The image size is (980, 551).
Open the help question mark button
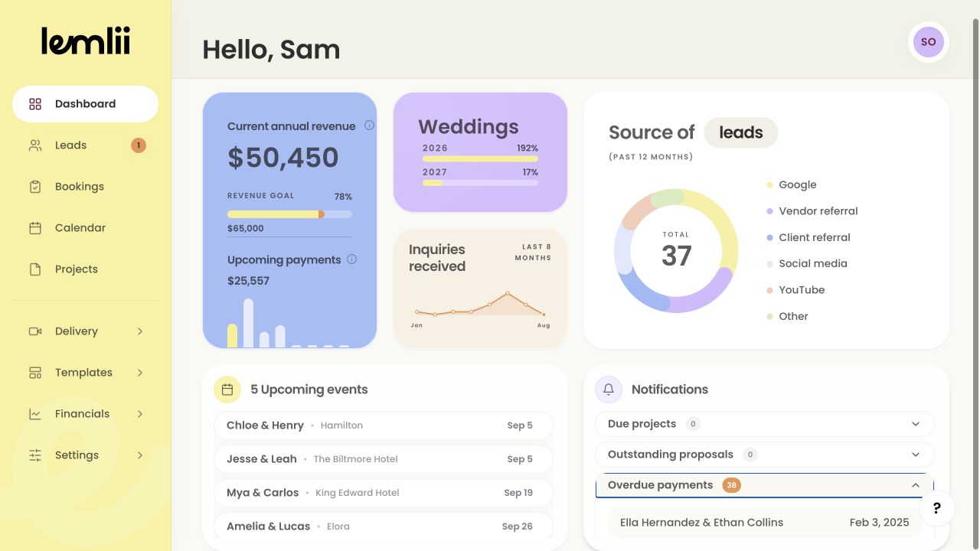click(937, 508)
